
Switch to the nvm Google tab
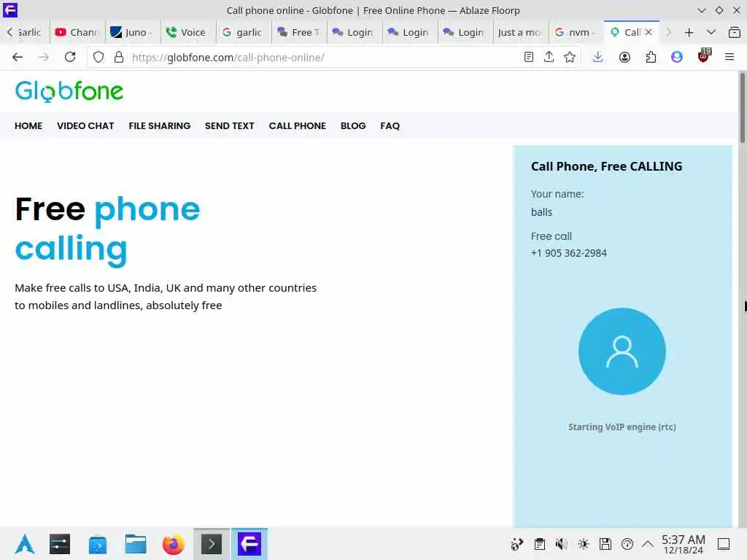point(576,32)
